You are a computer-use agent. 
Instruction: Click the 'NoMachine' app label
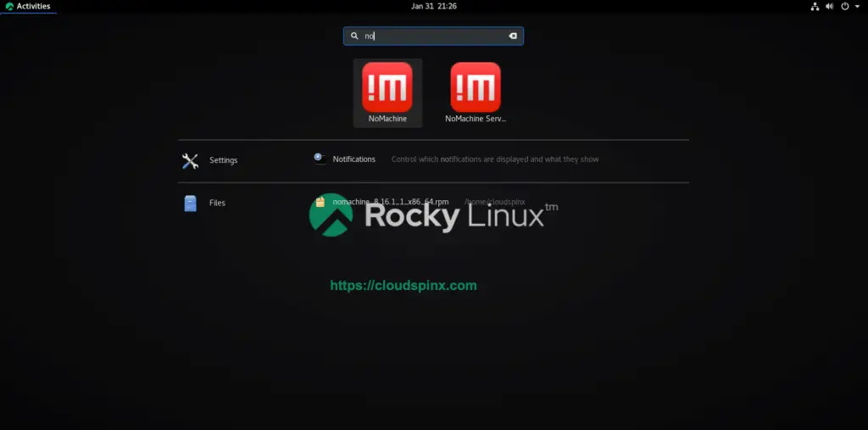387,119
